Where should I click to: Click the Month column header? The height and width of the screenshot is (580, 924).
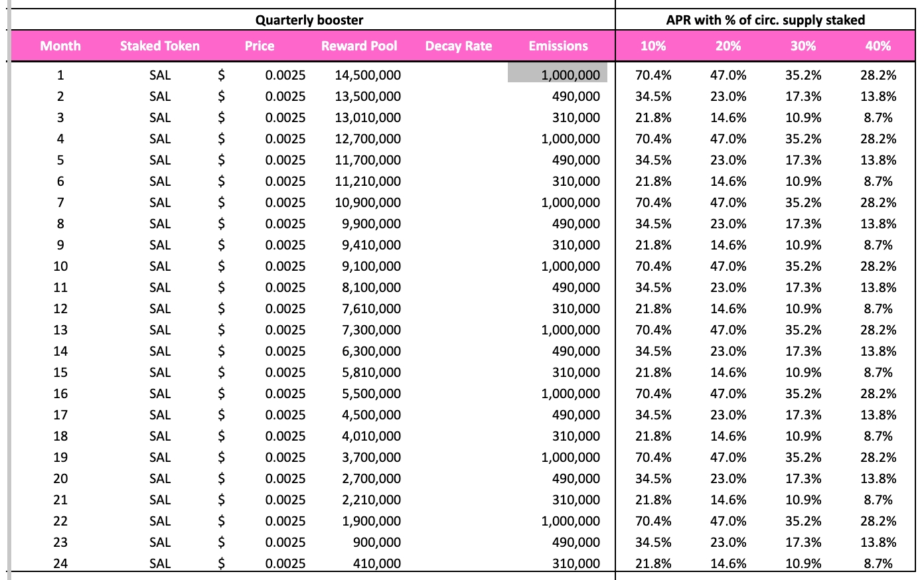click(60, 46)
